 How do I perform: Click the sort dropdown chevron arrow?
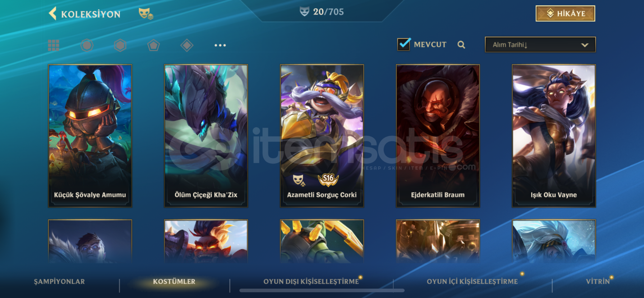(x=585, y=45)
